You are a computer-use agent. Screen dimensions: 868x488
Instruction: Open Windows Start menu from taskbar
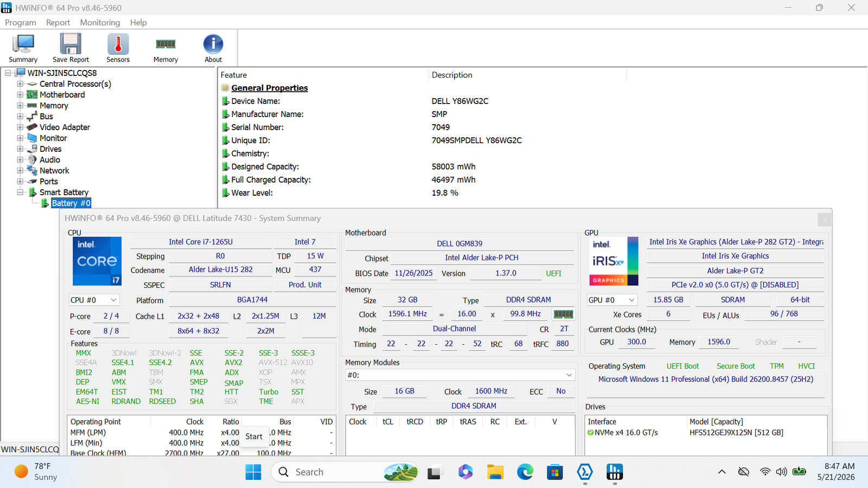click(253, 472)
